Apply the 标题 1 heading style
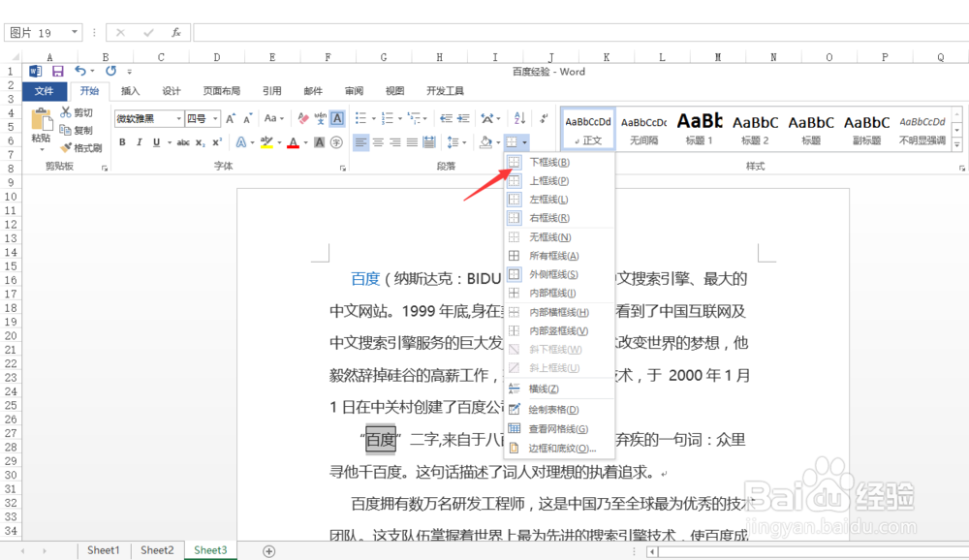 [699, 129]
